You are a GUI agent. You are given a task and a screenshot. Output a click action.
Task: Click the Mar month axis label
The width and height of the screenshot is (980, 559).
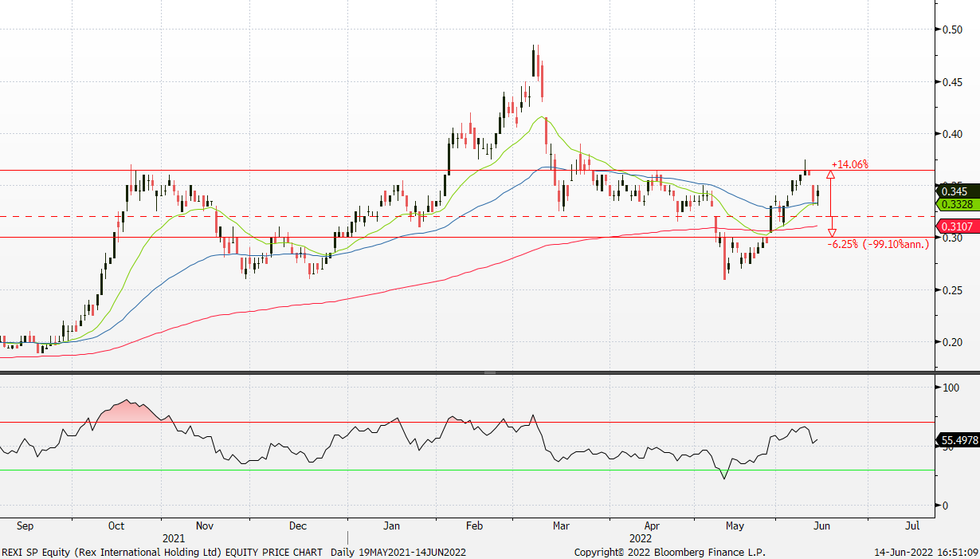tap(561, 526)
